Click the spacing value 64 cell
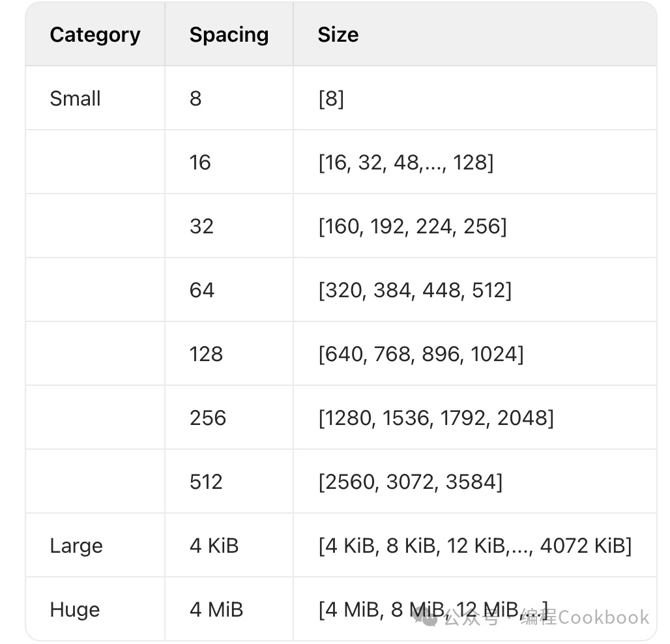 (x=202, y=290)
